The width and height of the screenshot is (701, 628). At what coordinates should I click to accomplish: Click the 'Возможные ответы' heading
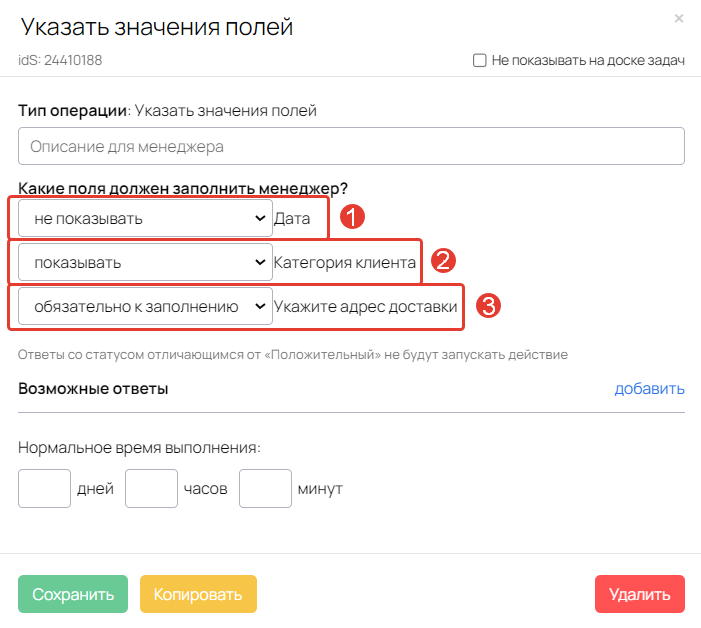pyautogui.click(x=93, y=388)
